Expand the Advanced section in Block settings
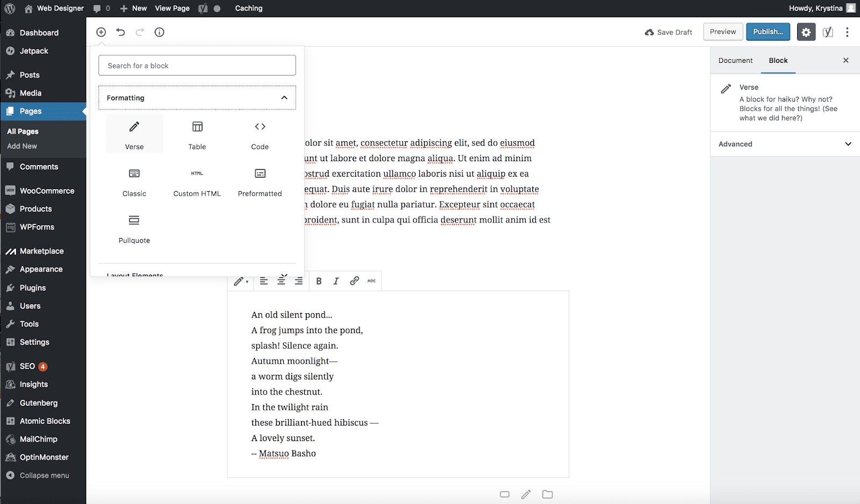860x504 pixels. [x=784, y=143]
